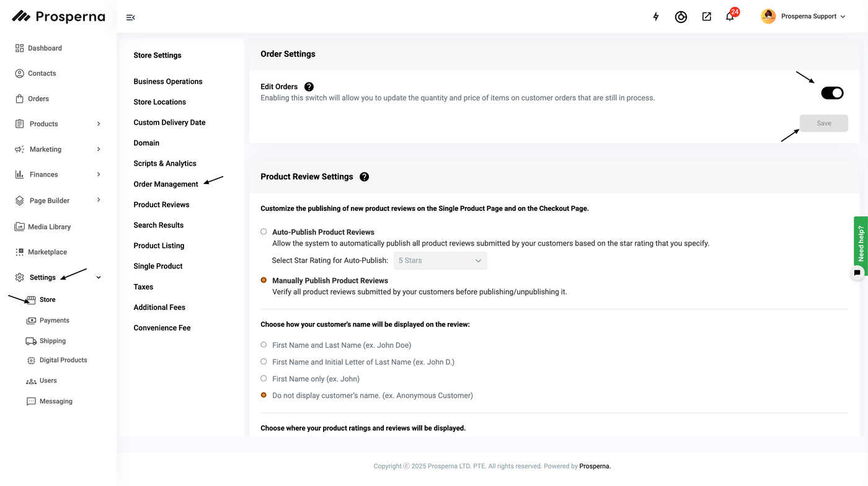Click the help icon beside Edit Orders
This screenshot has width=868, height=486.
(x=309, y=87)
